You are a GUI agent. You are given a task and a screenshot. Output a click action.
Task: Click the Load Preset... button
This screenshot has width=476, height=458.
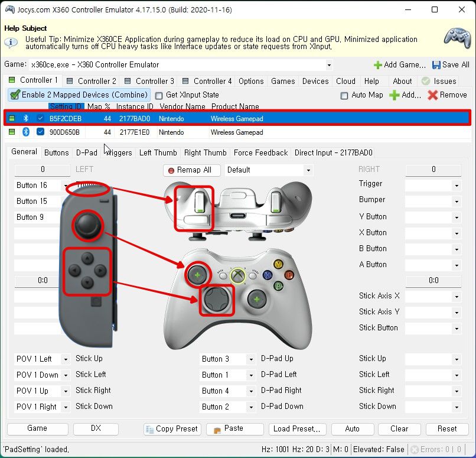point(297,429)
